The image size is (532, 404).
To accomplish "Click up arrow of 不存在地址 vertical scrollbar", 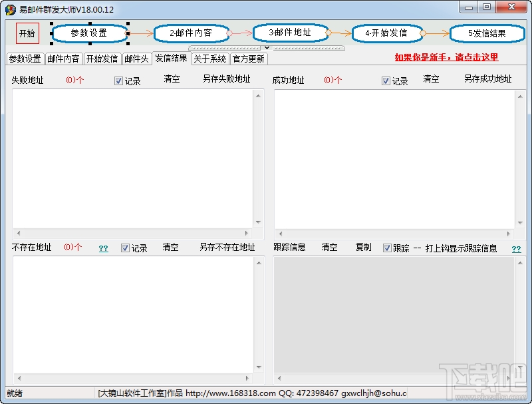I will [x=259, y=263].
